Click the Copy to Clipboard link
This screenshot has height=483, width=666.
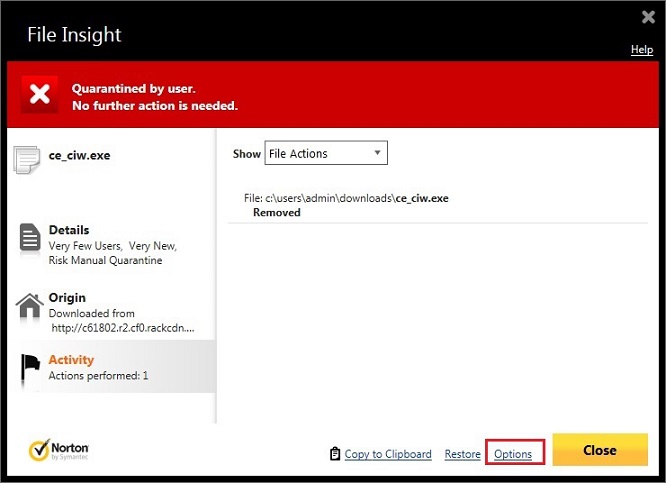coord(388,454)
